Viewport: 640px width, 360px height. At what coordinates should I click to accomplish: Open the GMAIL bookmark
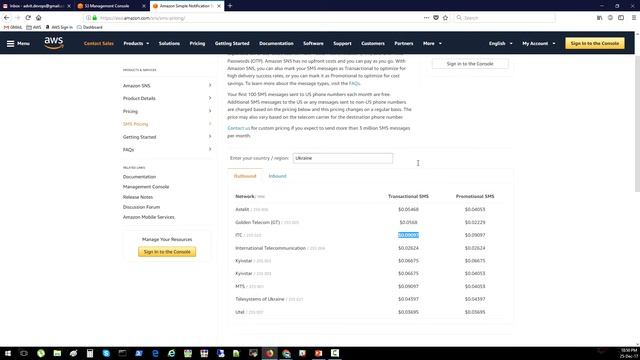click(13, 27)
